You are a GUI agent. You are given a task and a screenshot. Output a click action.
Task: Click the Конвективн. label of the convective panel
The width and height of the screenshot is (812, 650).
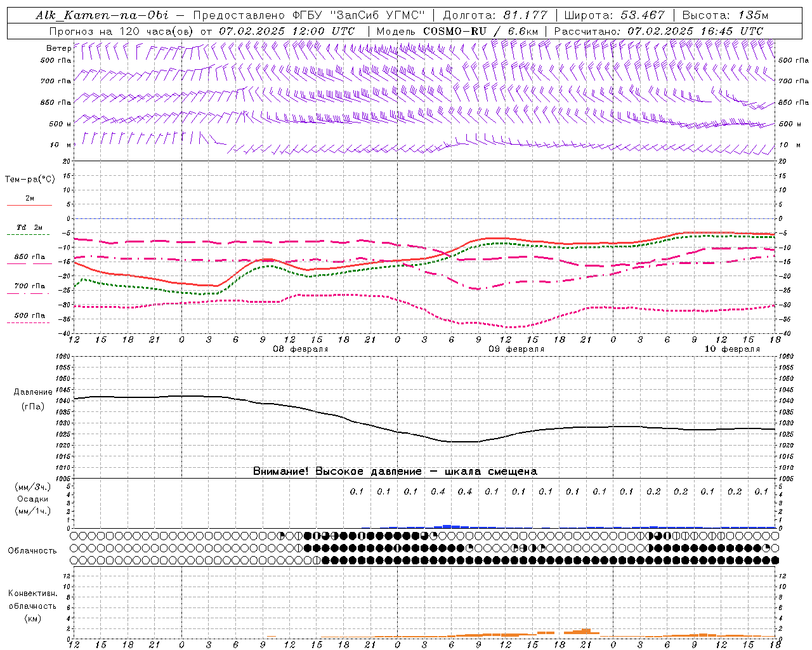tap(32, 594)
